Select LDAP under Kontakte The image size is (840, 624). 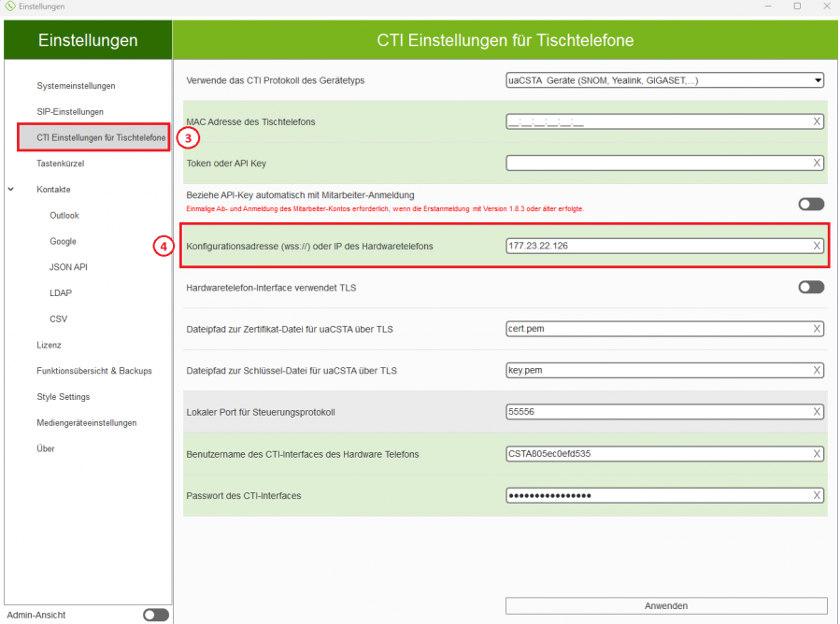(x=61, y=292)
